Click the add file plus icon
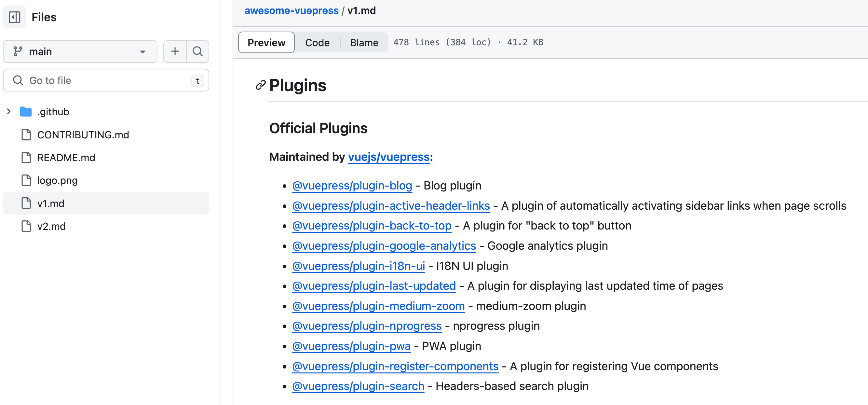 (174, 51)
